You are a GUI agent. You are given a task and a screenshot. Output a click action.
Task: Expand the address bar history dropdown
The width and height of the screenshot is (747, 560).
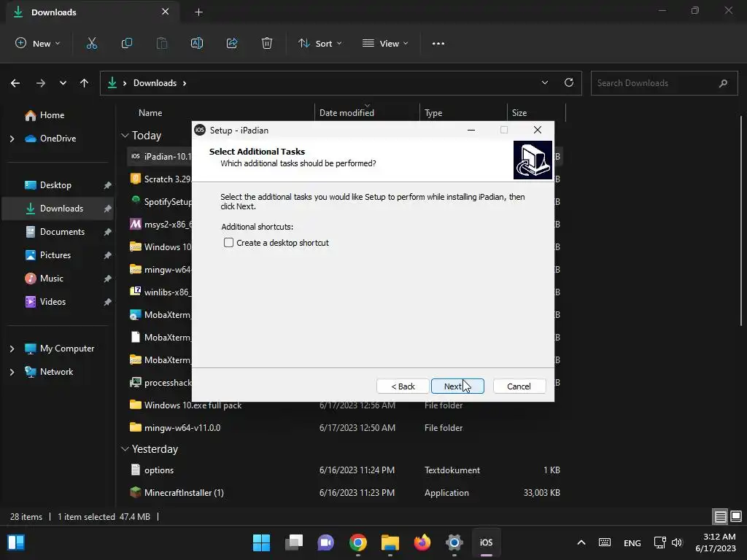544,83
